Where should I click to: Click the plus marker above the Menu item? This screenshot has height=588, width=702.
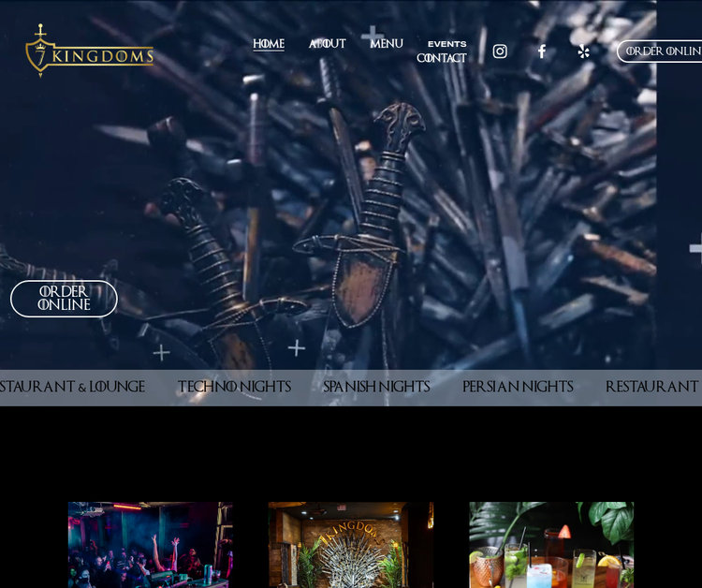(373, 35)
